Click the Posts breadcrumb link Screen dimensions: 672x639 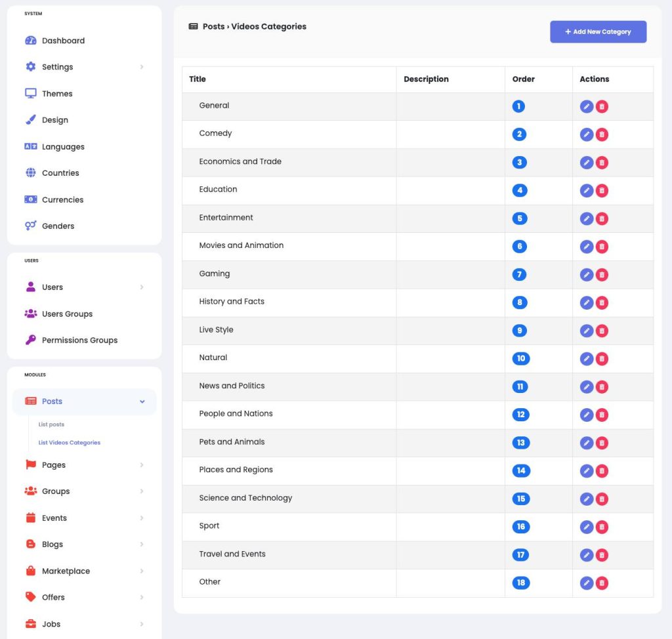tap(213, 27)
